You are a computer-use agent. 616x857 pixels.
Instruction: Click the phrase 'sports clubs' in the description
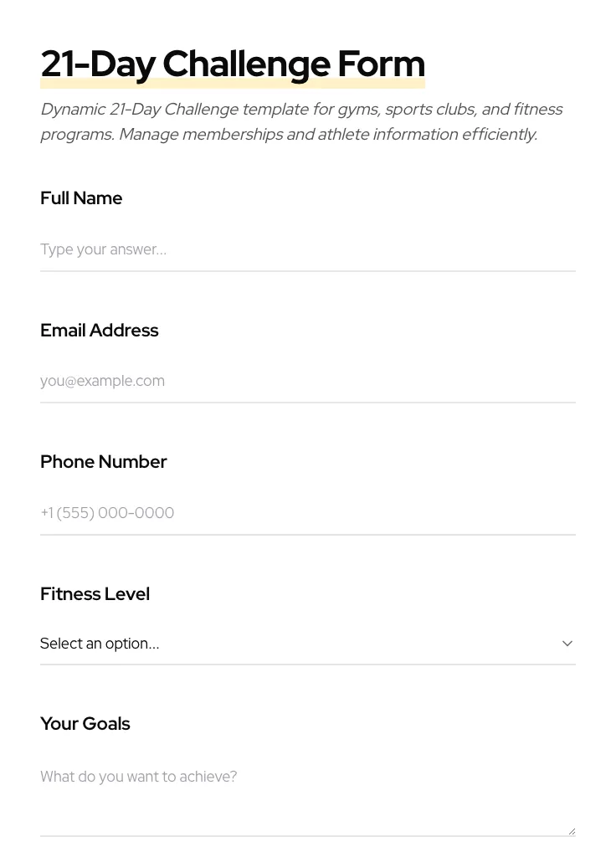[x=429, y=110]
